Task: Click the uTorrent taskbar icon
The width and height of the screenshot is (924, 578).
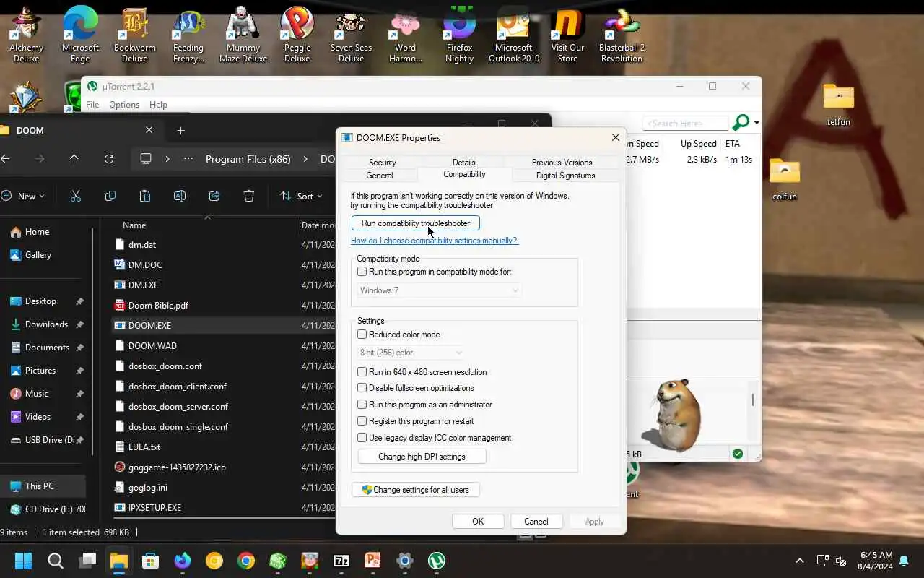Action: (437, 561)
